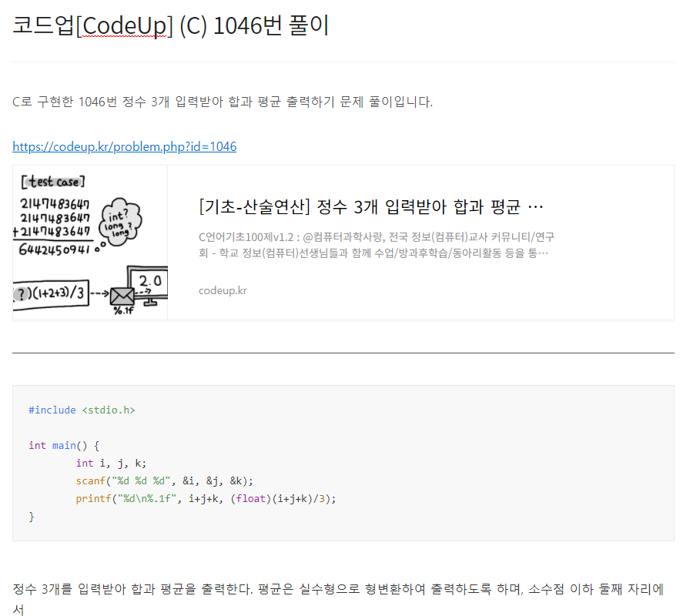690x616 pixels.
Task: Click the paragraph beginning '정수 3개를 입력받아 합과 평균을'
Action: tap(338, 598)
